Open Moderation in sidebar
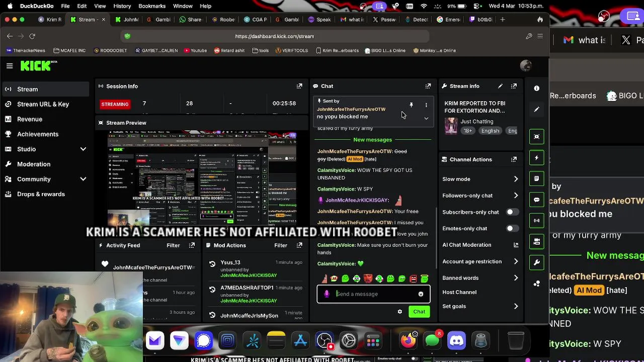The height and width of the screenshot is (362, 644). pyautogui.click(x=45, y=164)
